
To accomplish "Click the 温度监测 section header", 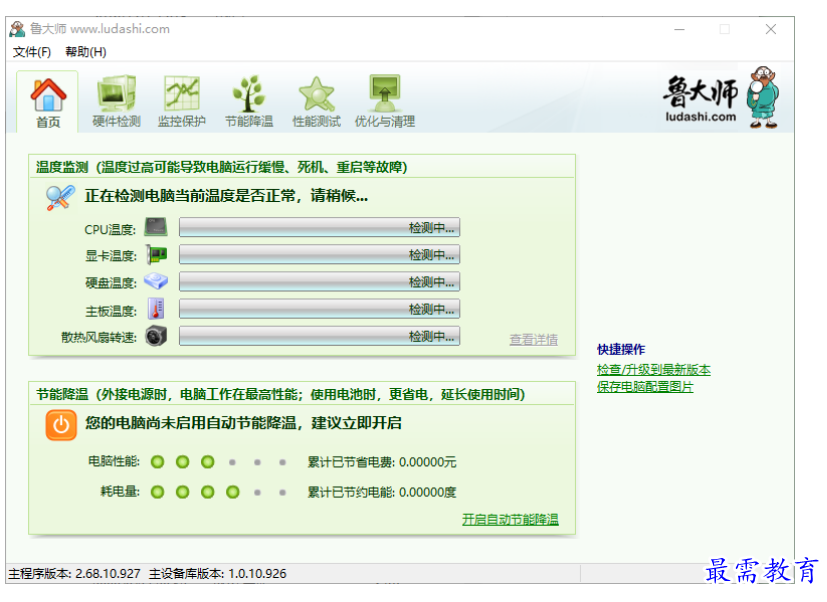I will (222, 167).
